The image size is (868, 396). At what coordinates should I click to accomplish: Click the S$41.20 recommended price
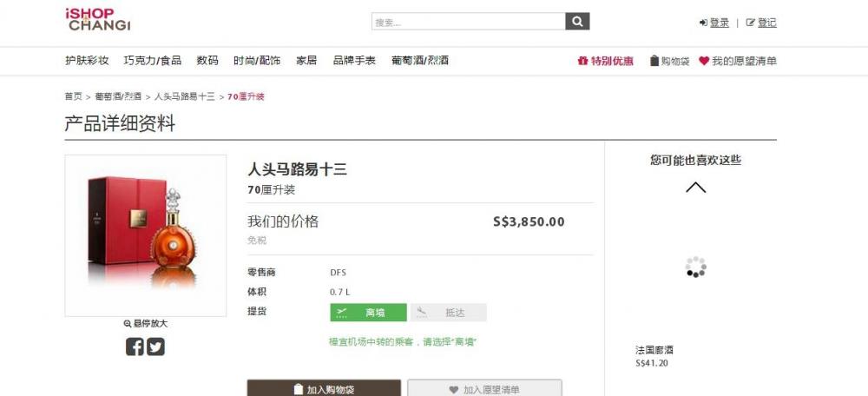[652, 363]
